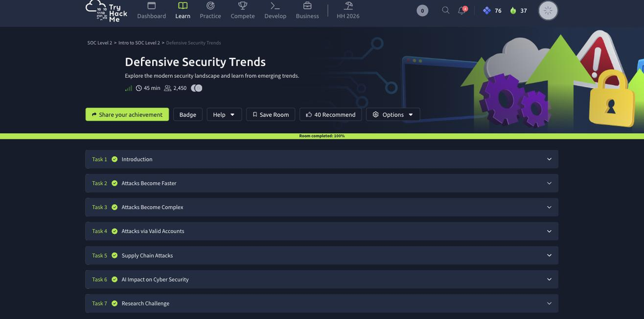Click the TryHackMe logo
644x319 pixels.
[107, 11]
